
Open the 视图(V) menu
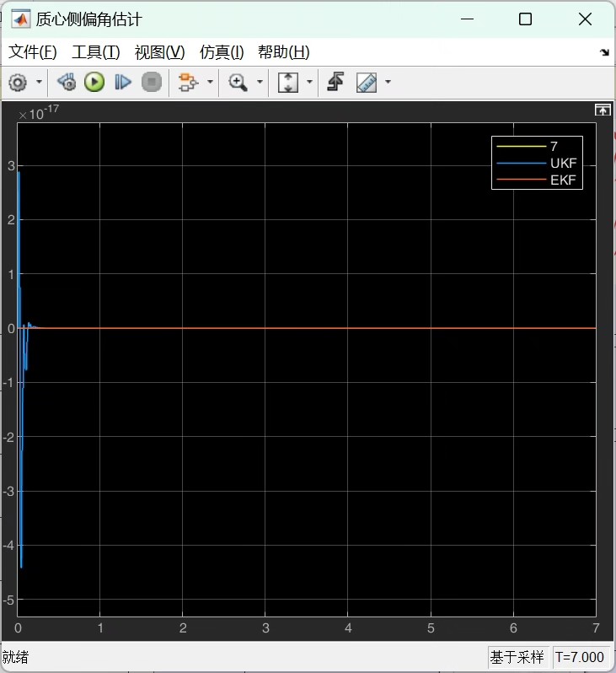click(x=159, y=52)
